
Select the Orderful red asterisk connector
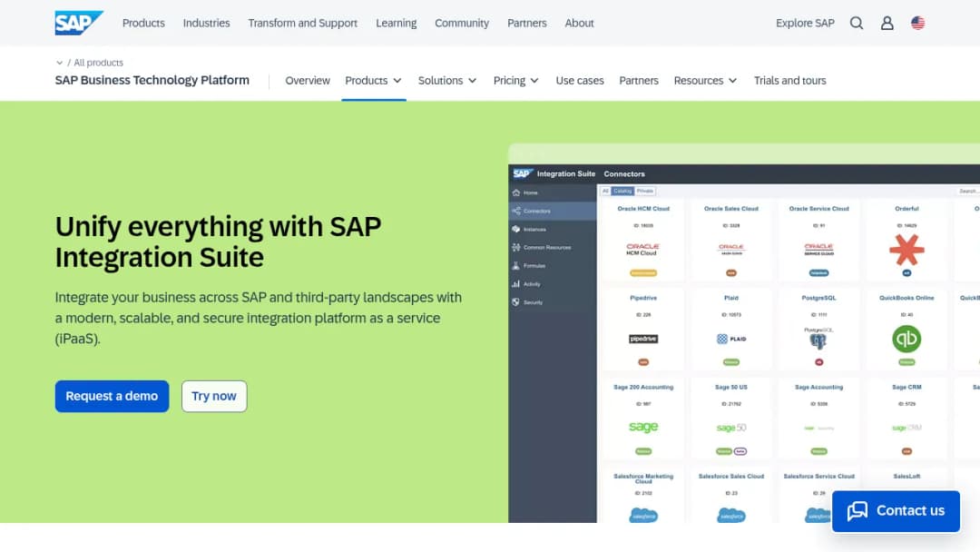point(906,250)
